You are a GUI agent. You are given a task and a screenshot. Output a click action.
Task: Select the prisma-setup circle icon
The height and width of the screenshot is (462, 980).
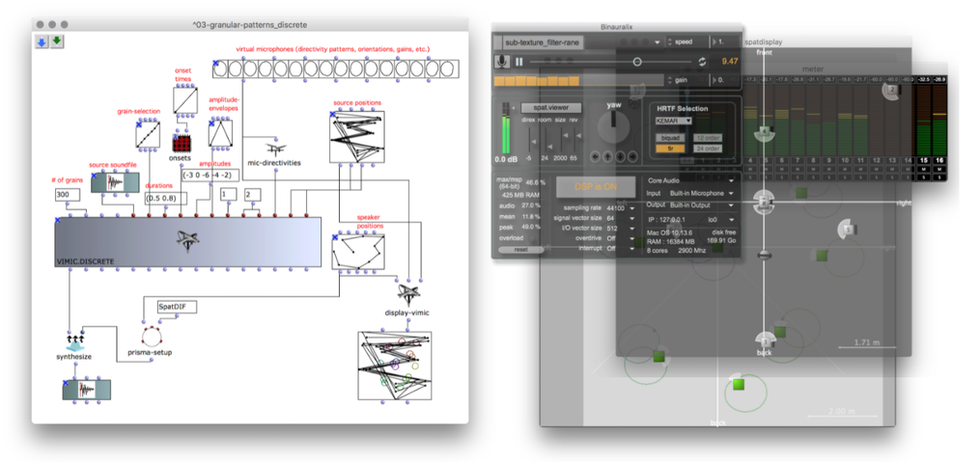click(x=152, y=337)
